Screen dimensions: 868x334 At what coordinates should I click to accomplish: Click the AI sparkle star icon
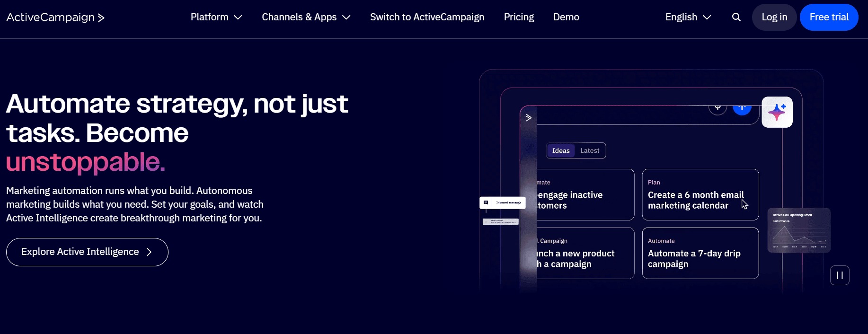777,112
